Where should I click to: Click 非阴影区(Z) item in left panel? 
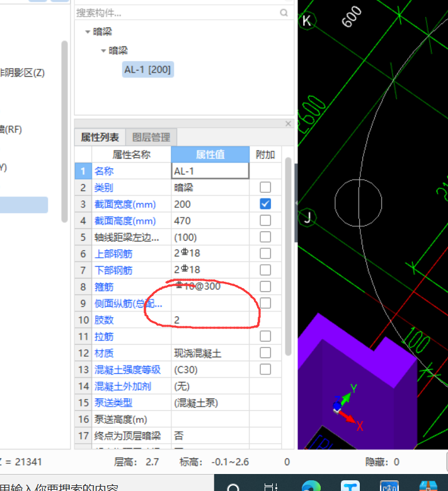(22, 72)
